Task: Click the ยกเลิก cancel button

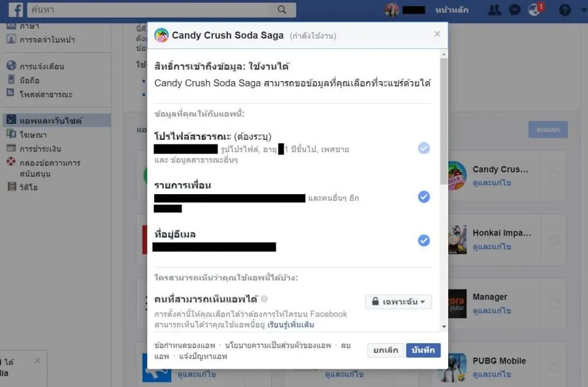Action: 385,350
